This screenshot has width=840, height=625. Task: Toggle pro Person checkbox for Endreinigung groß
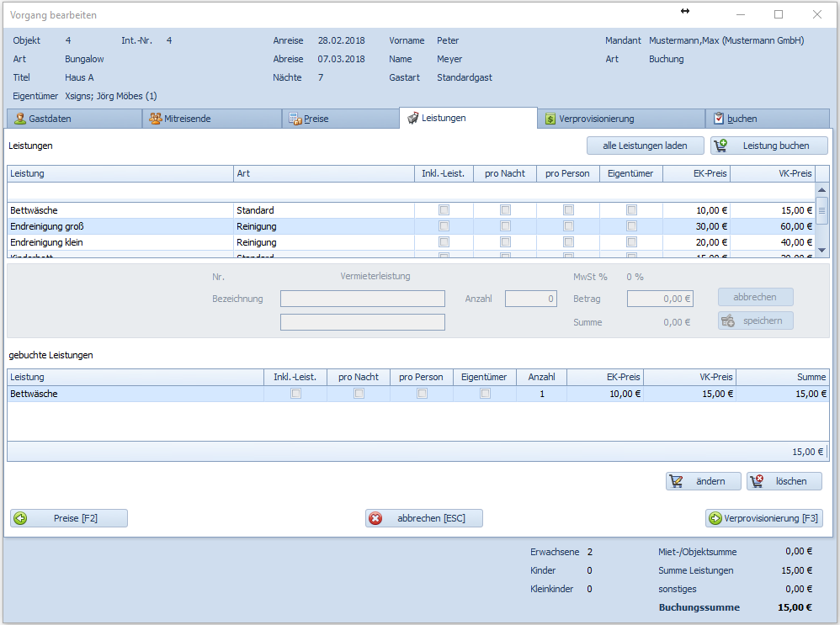click(x=568, y=226)
